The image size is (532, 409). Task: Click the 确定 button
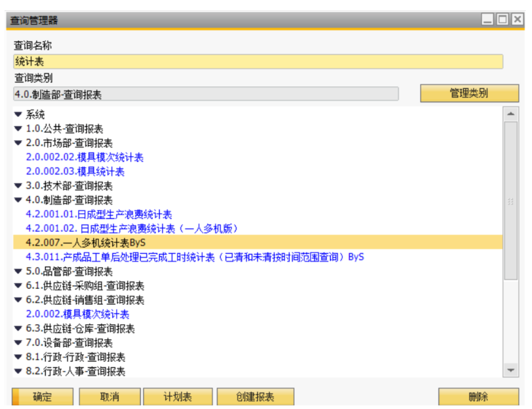pos(43,397)
